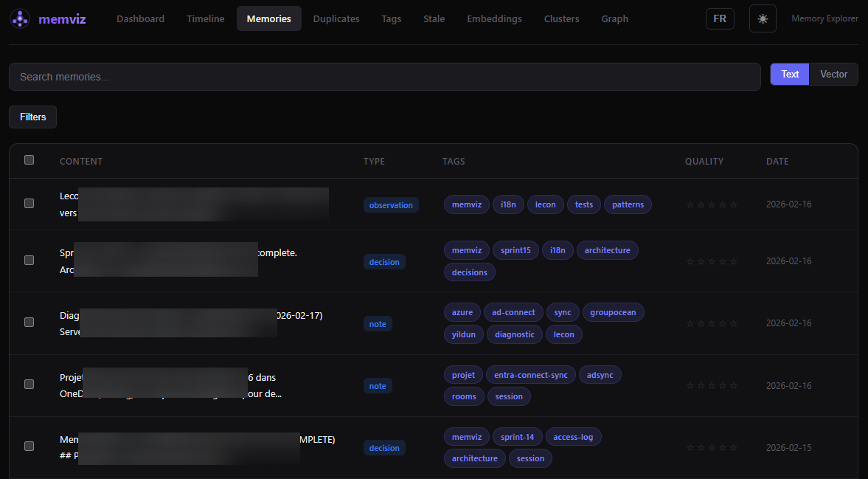The width and height of the screenshot is (868, 479).
Task: Open the Timeline tab
Action: pyautogui.click(x=205, y=19)
